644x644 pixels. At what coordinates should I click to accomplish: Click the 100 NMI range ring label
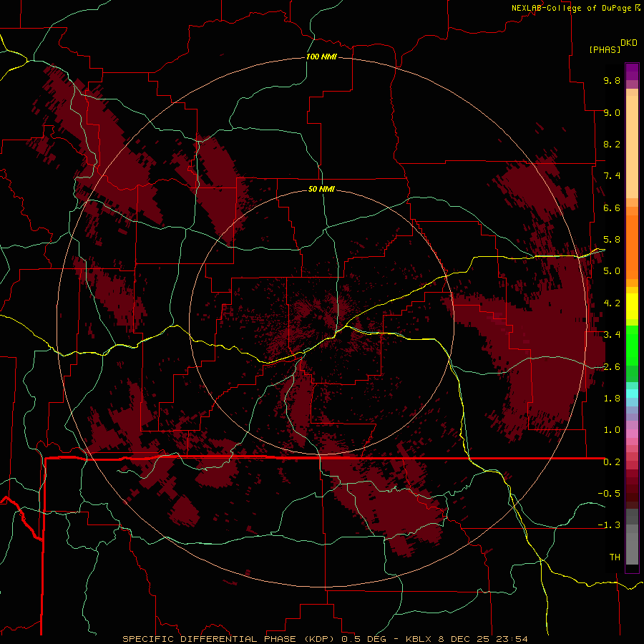tap(321, 57)
